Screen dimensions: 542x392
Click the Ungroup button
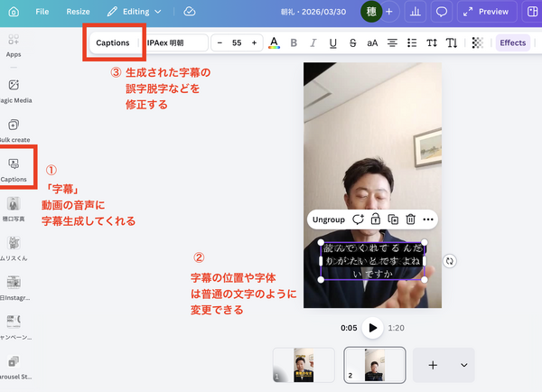coord(327,219)
